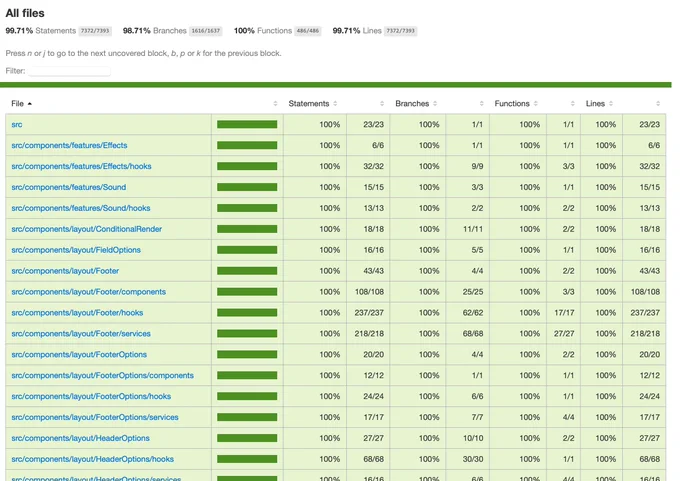Open src/components/layout/ConditionalRender link
This screenshot has width=680, height=481.
[87, 229]
